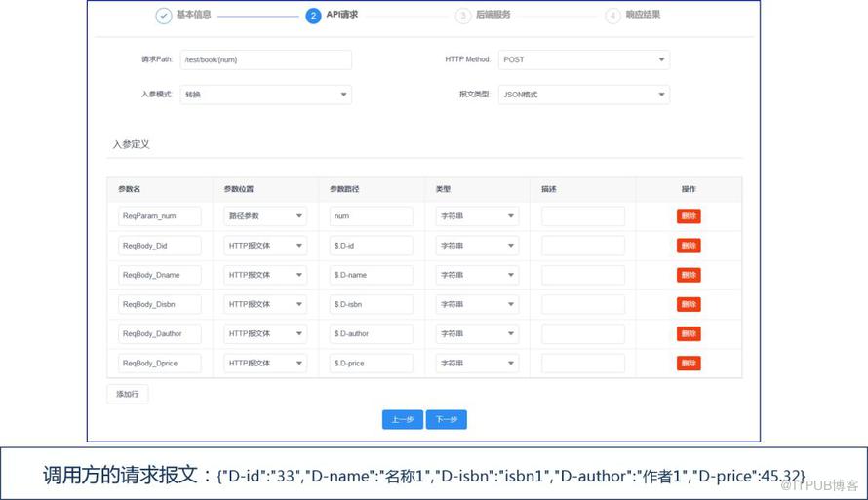
Task: Click the 参数名 column header
Action: coord(129,189)
